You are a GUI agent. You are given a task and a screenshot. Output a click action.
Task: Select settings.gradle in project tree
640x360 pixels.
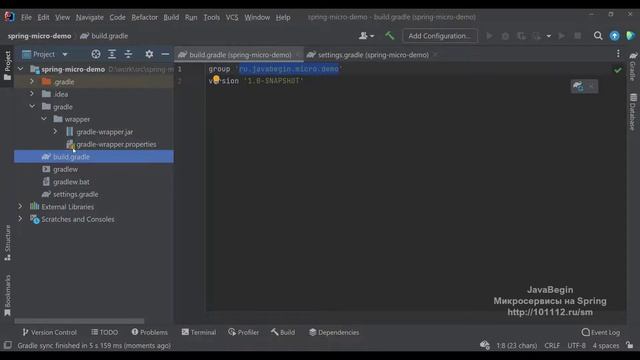pos(76,194)
